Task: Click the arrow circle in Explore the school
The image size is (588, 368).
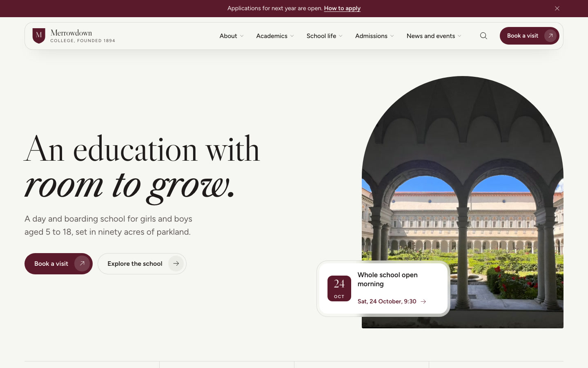Action: [x=176, y=264]
